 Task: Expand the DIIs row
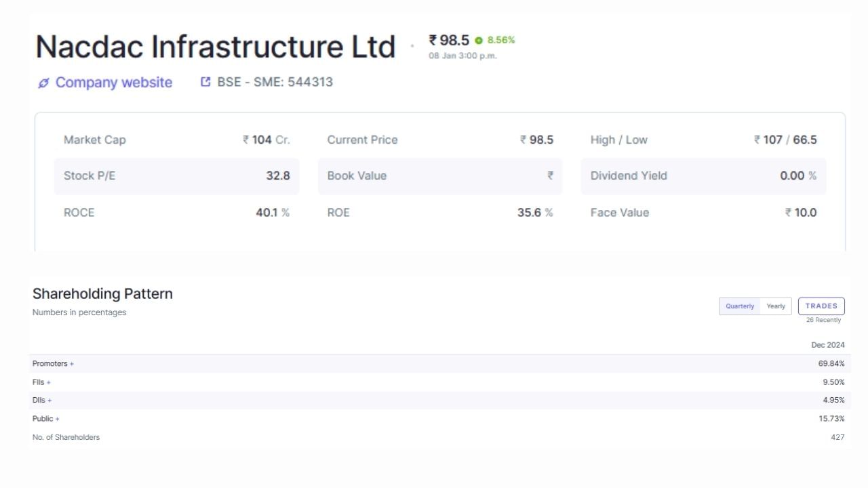coord(42,401)
